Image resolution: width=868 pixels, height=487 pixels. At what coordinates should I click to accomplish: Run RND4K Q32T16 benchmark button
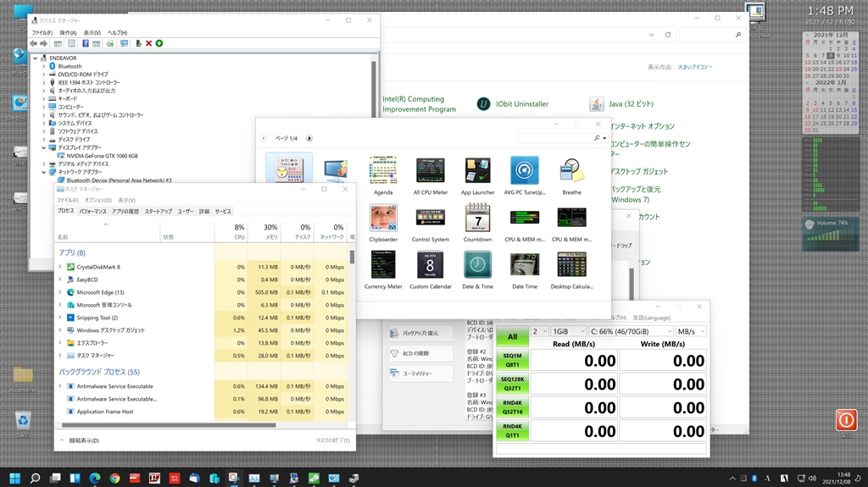(x=513, y=407)
